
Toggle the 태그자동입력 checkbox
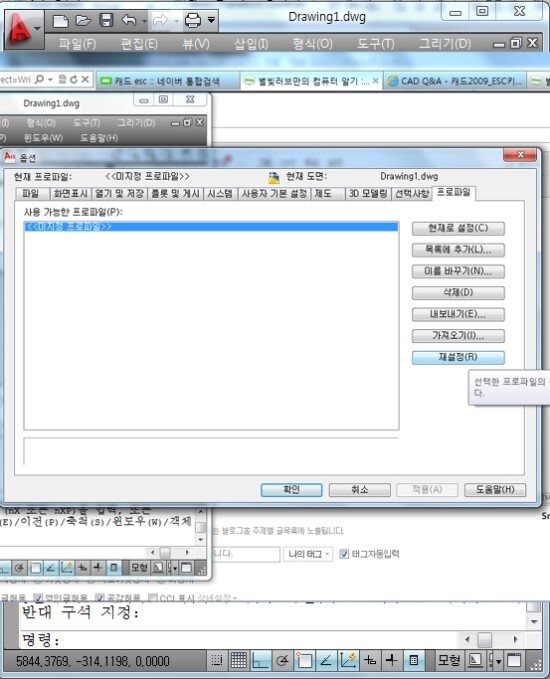click(x=344, y=553)
